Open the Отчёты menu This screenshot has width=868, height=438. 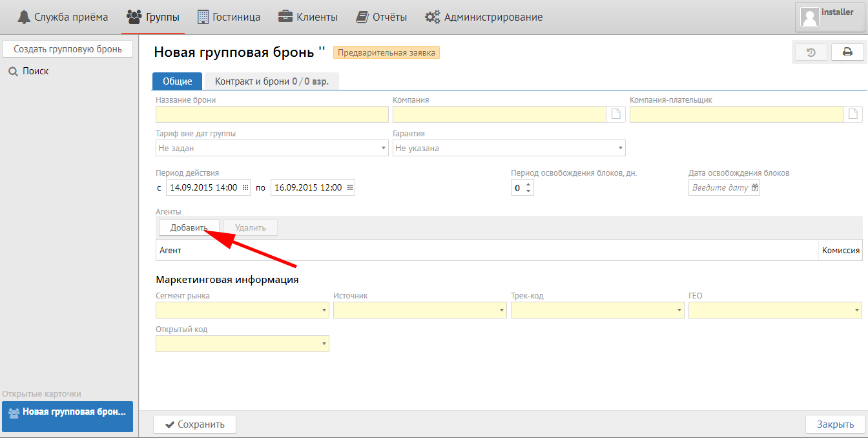pyautogui.click(x=382, y=17)
